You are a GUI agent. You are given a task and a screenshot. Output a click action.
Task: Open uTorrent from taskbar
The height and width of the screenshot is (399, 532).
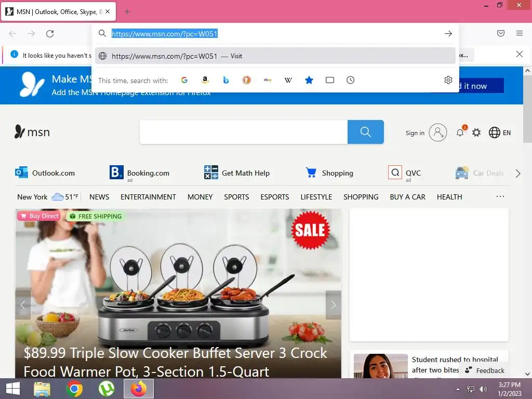point(107,389)
